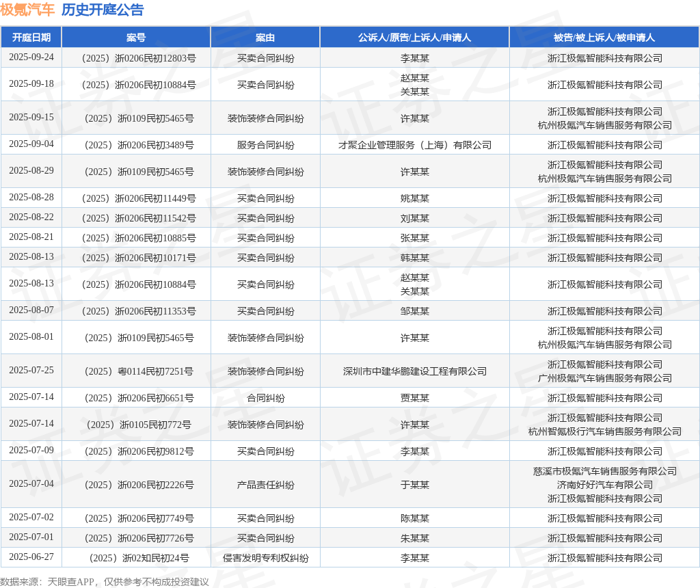The width and height of the screenshot is (700, 588).
Task: Click plaintiff 邹某某
Action: (414, 311)
